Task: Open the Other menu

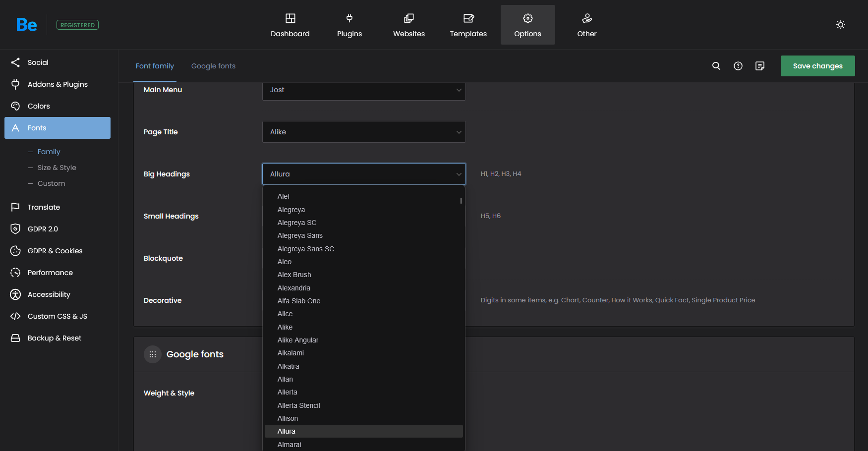Action: (x=586, y=25)
